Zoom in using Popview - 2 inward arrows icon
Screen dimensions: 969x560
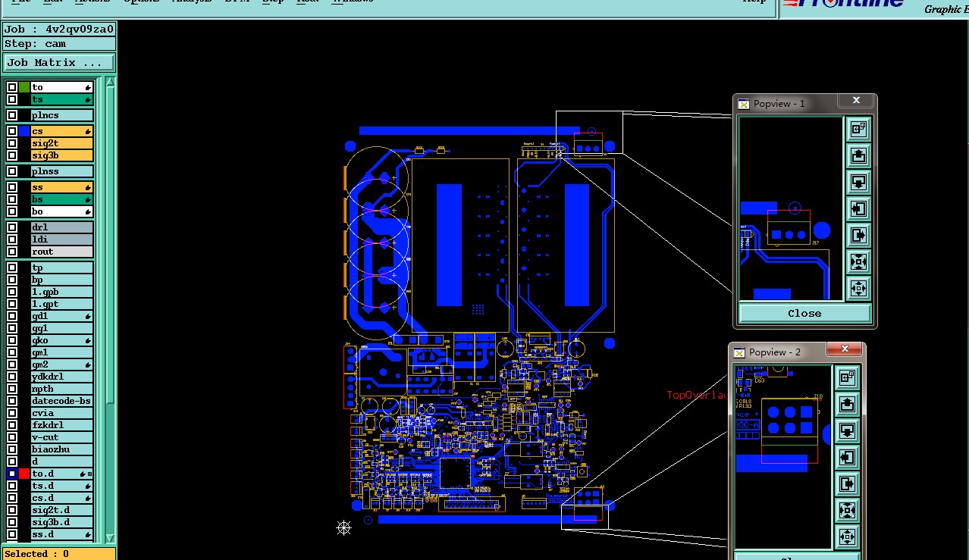pyautogui.click(x=847, y=510)
